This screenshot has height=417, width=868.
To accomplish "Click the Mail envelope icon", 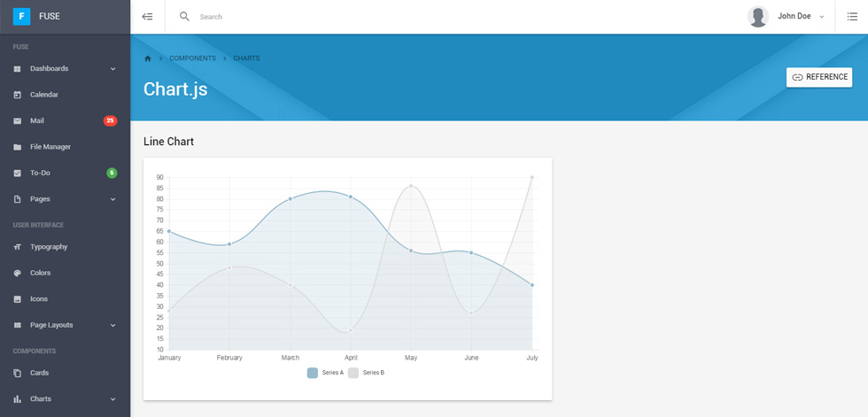I will 17,120.
